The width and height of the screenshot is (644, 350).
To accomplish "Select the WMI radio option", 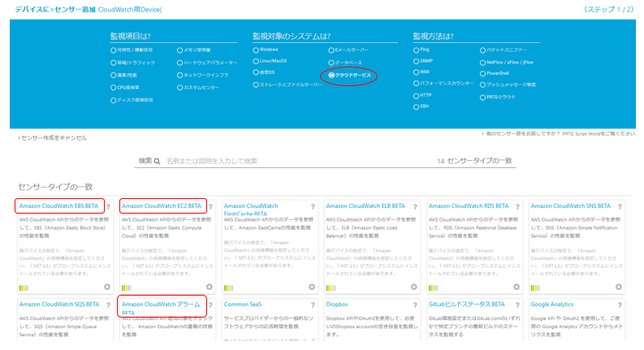I will (x=416, y=72).
